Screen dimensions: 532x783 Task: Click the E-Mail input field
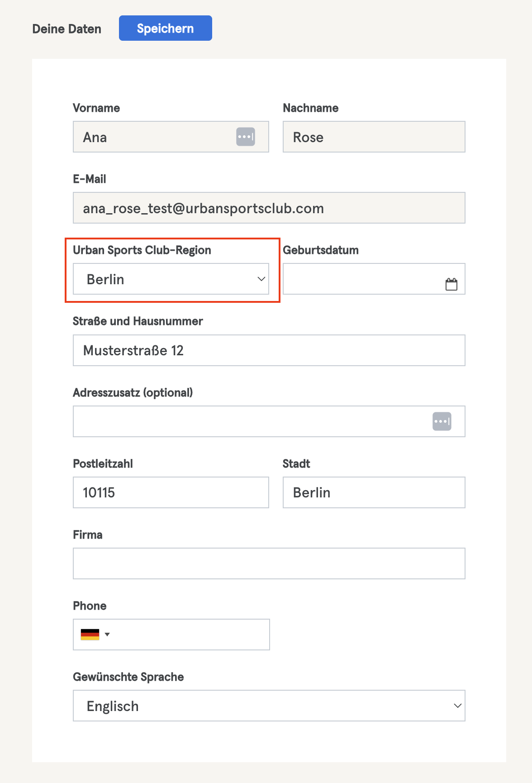(269, 208)
